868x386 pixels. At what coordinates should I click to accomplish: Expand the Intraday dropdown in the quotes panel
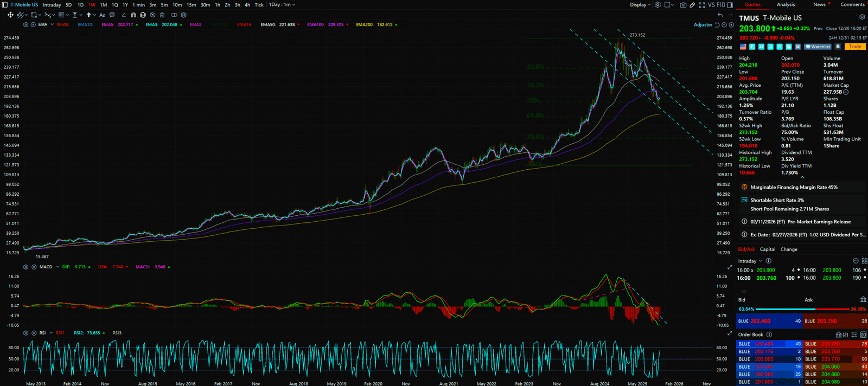point(750,261)
